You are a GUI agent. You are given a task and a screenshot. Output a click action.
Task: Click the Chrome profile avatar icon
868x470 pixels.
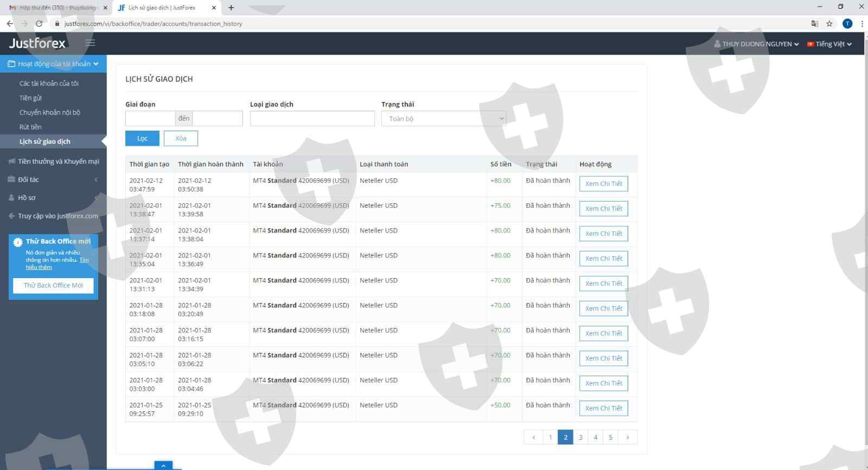847,24
